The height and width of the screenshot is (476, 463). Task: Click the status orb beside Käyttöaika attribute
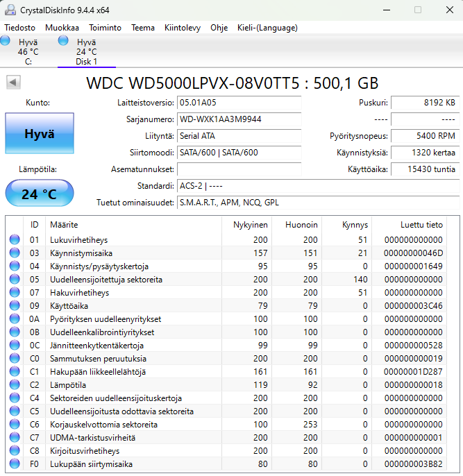pos(15,306)
